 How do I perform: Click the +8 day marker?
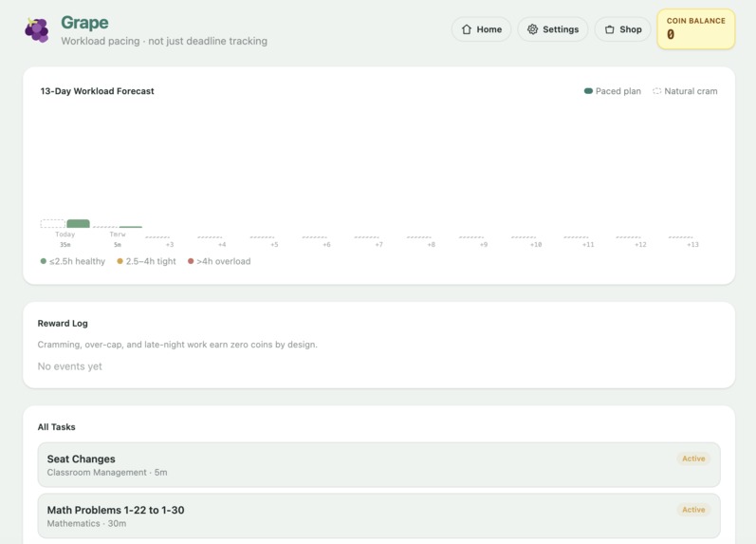point(431,245)
